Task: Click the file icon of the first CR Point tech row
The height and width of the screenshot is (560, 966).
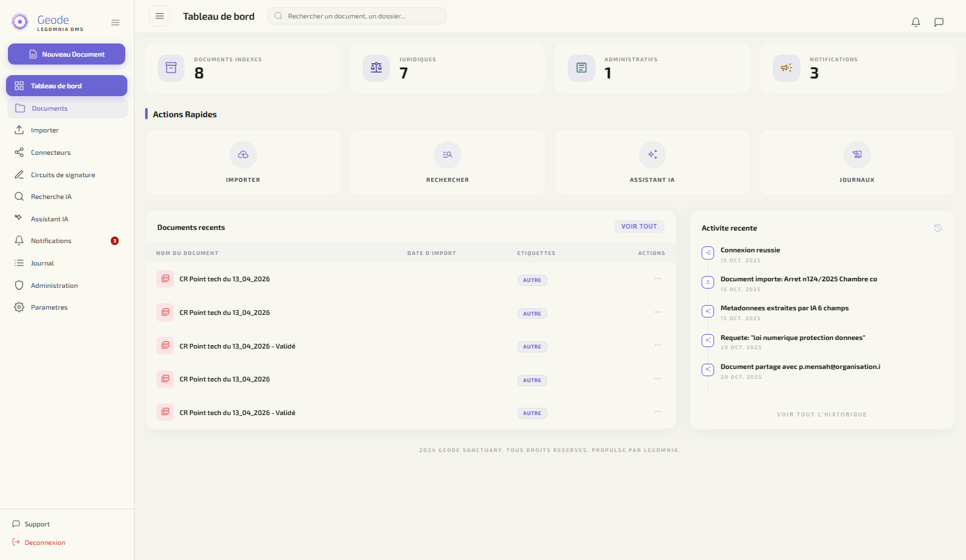Action: pyautogui.click(x=166, y=279)
